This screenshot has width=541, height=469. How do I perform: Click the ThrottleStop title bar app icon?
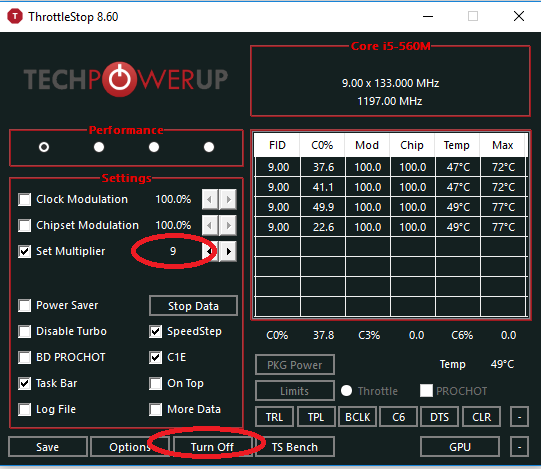coord(15,16)
